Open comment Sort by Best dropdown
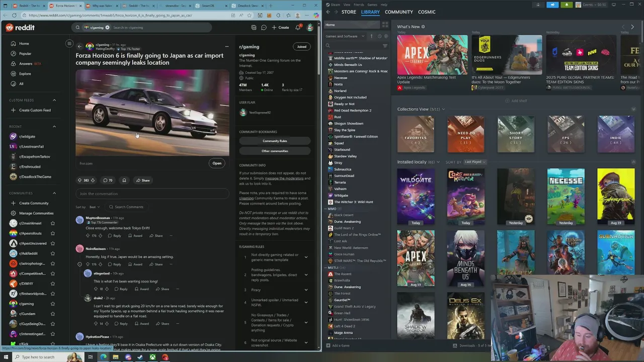Screen dimensions: 644x362 click(x=94, y=207)
